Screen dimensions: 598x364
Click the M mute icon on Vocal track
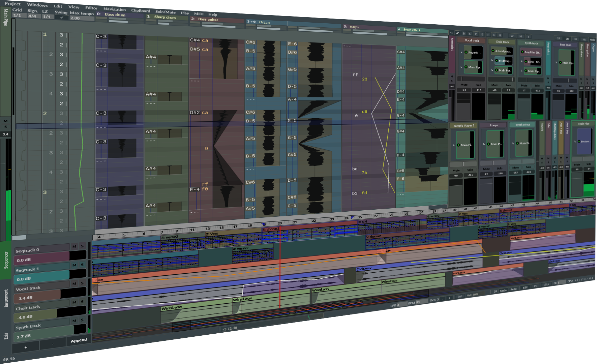[x=74, y=283]
